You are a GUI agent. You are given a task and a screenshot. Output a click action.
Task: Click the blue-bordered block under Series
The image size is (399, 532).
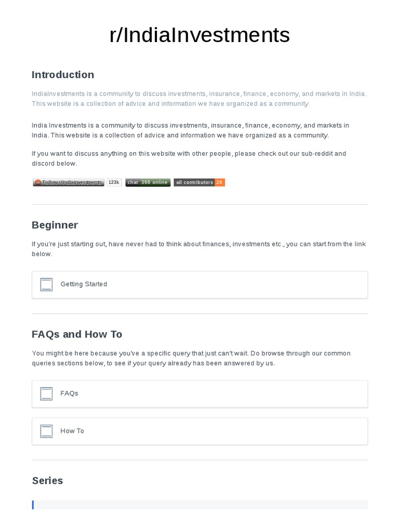point(199,504)
